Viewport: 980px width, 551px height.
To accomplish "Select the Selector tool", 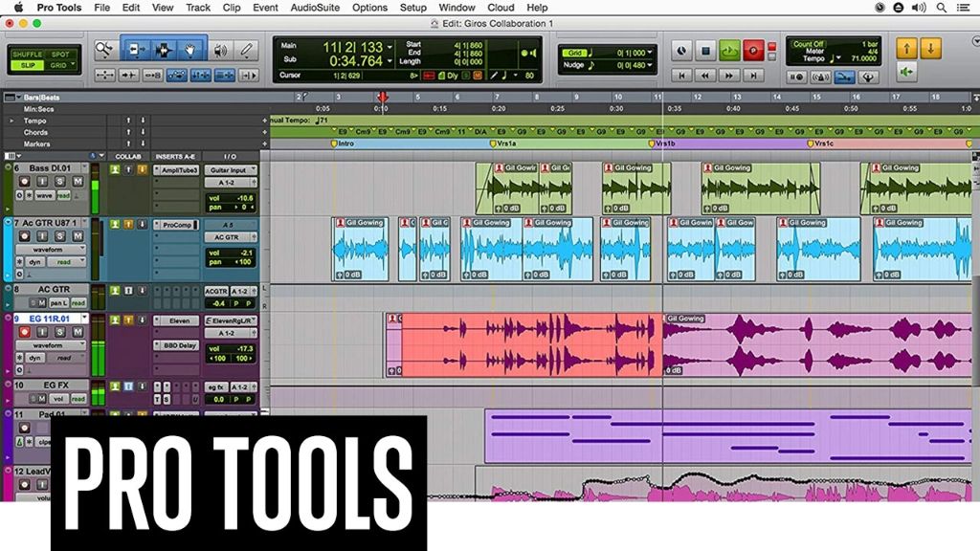I will pyautogui.click(x=163, y=50).
